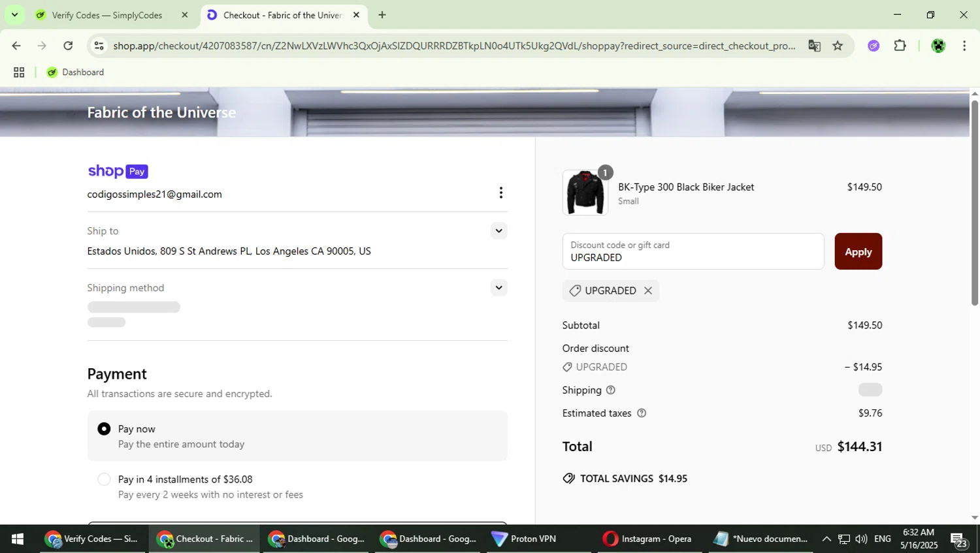Open the account three-dot options menu
980x553 pixels.
[501, 193]
